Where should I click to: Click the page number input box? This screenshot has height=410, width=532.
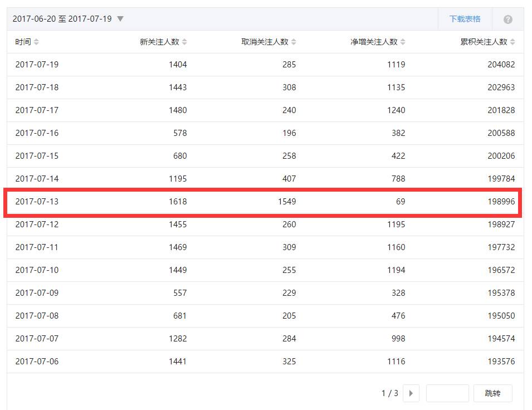(447, 393)
